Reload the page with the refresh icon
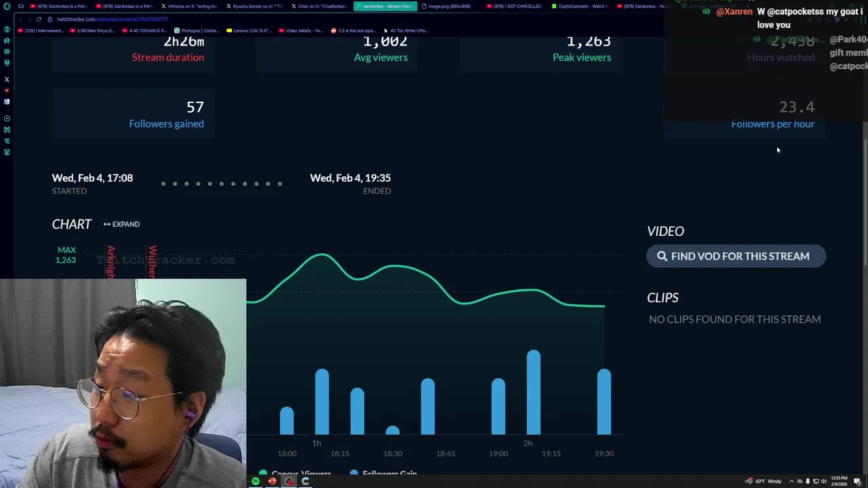The width and height of the screenshot is (868, 488). [39, 19]
